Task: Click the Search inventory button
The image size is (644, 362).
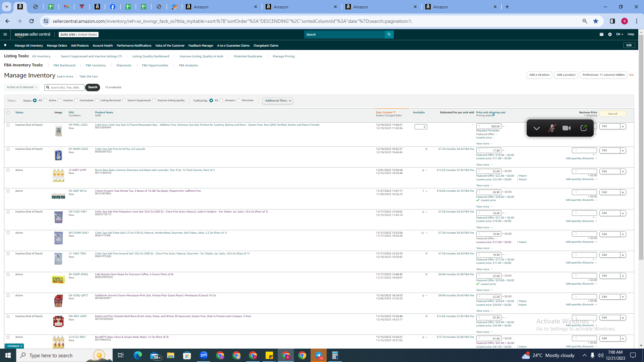Action: (x=93, y=87)
